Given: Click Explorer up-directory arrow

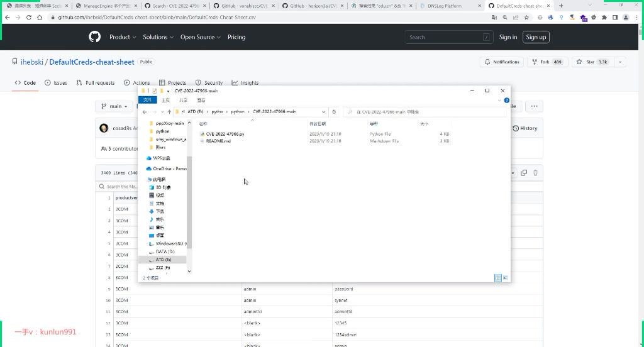Looking at the screenshot, I should coord(169,112).
